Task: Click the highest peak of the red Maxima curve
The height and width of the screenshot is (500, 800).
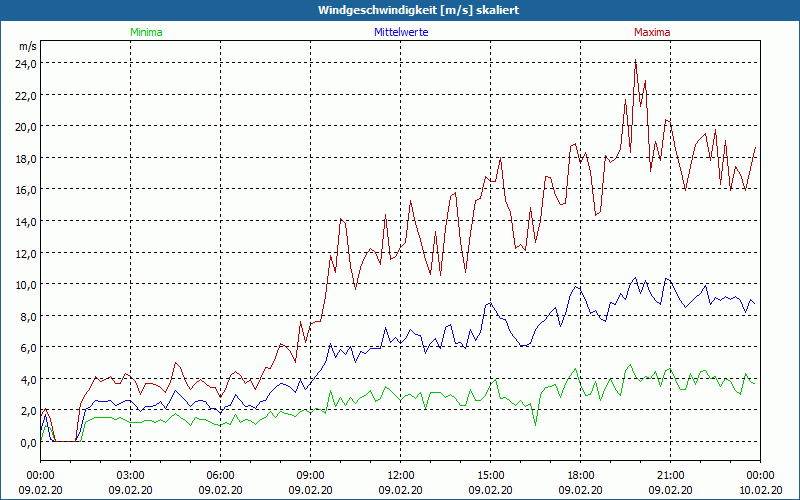Action: 635,61
